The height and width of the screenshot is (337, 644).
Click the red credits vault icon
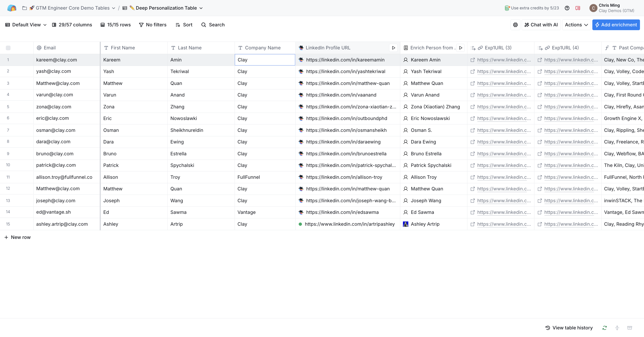(578, 8)
